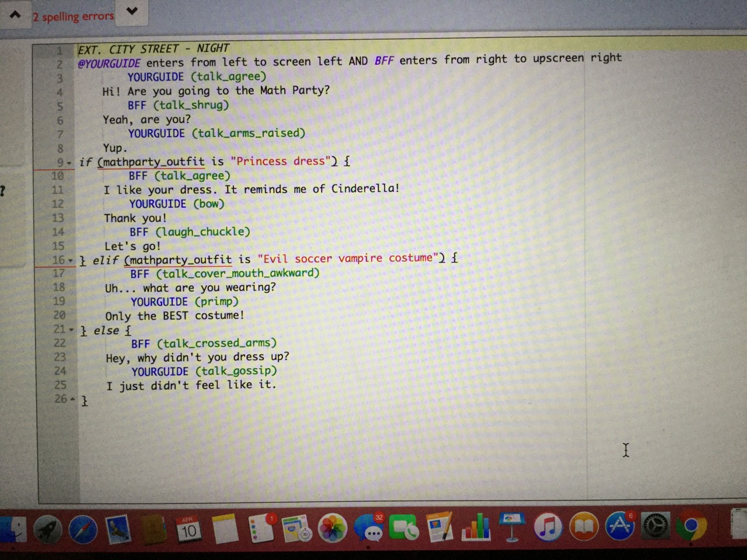Click the '2 spelling errors' label
The width and height of the screenshot is (747, 560).
pyautogui.click(x=74, y=16)
